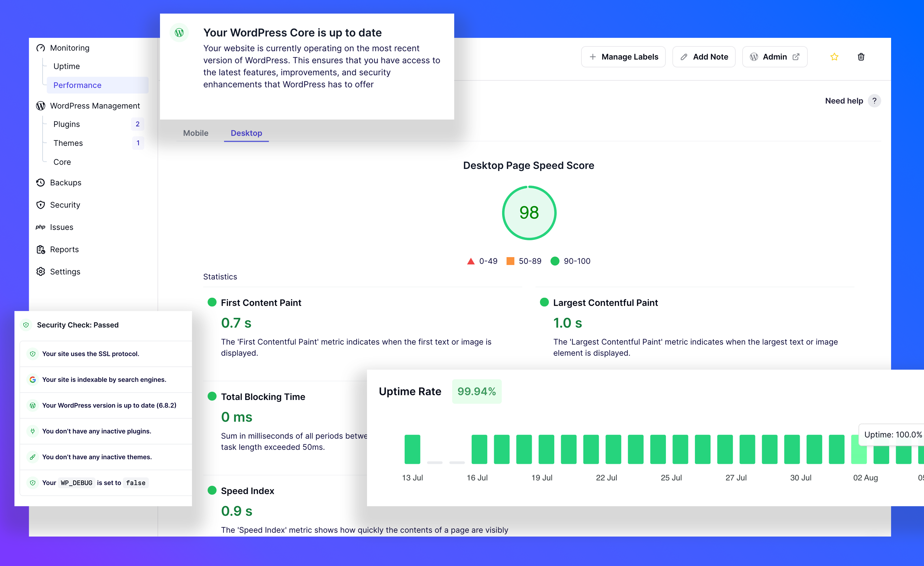Viewport: 924px width, 566px height.
Task: Click the WordPress logo in Core notification
Action: pyautogui.click(x=179, y=33)
